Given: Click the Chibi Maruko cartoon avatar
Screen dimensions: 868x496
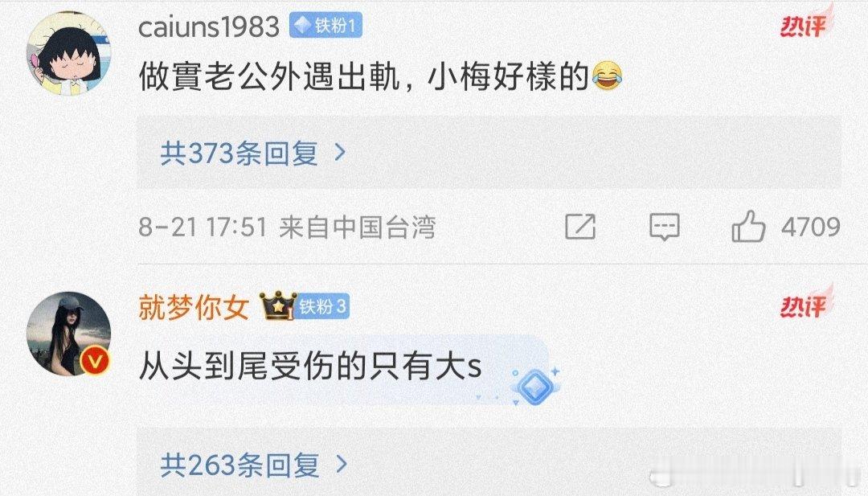Looking at the screenshot, I should point(68,53).
